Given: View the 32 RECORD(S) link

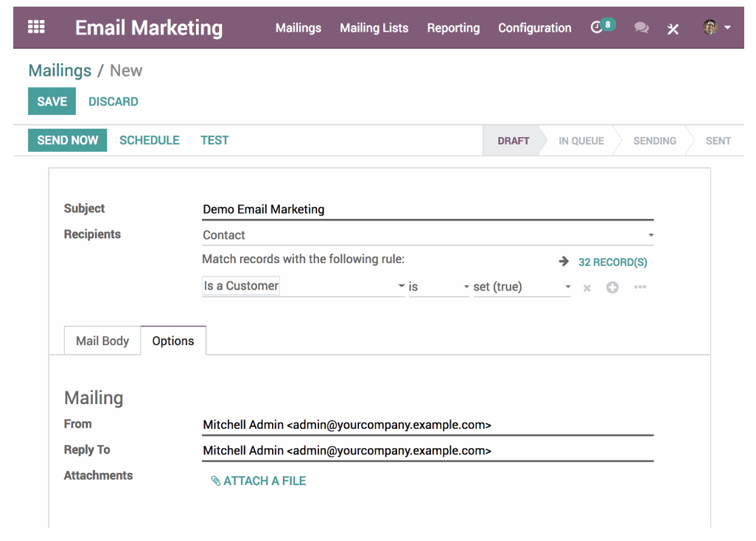Looking at the screenshot, I should [x=613, y=262].
